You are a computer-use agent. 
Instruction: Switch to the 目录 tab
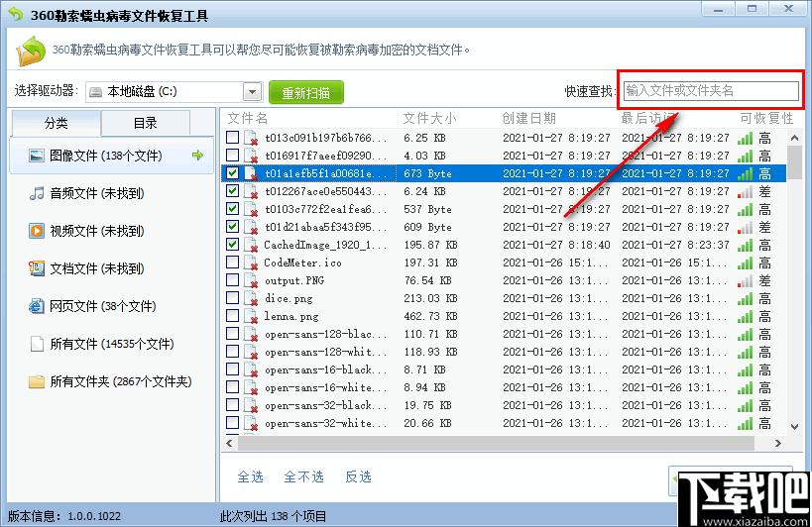(x=146, y=123)
